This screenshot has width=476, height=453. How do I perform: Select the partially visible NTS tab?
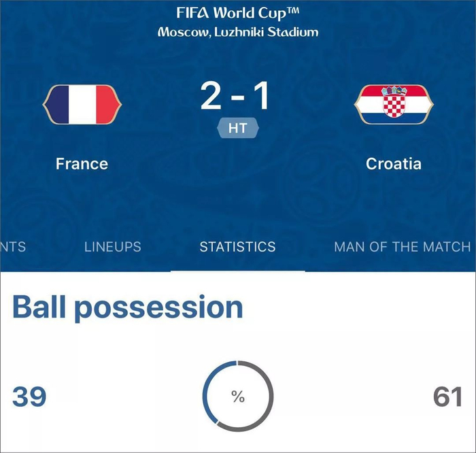12,246
